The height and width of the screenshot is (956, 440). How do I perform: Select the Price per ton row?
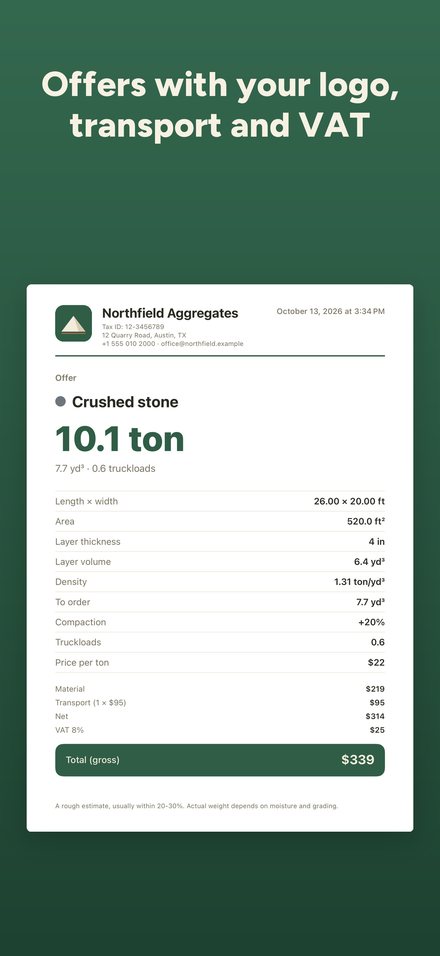pyautogui.click(x=220, y=662)
